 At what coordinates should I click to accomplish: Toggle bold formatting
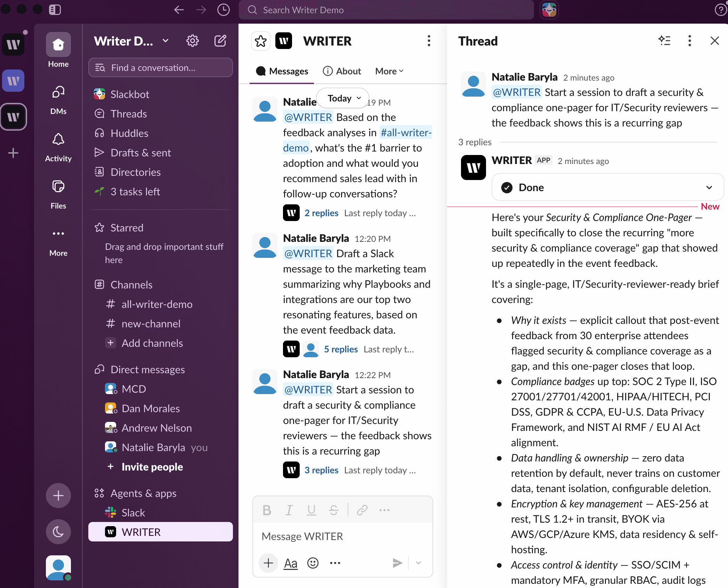click(267, 510)
